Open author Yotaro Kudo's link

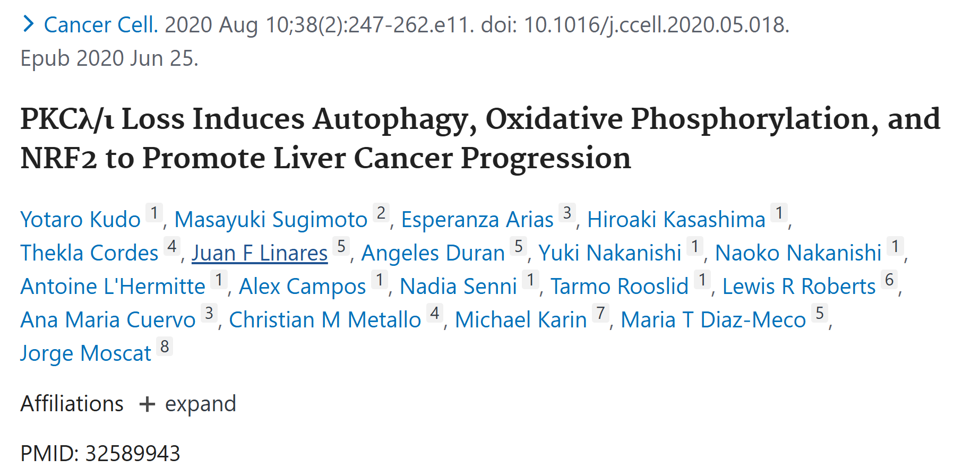click(80, 220)
